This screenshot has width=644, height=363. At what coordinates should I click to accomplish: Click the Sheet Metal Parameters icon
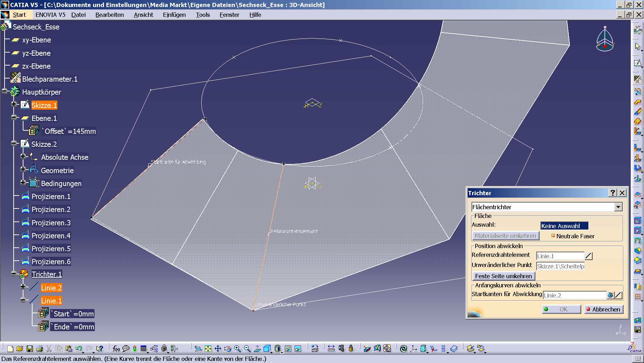click(638, 79)
